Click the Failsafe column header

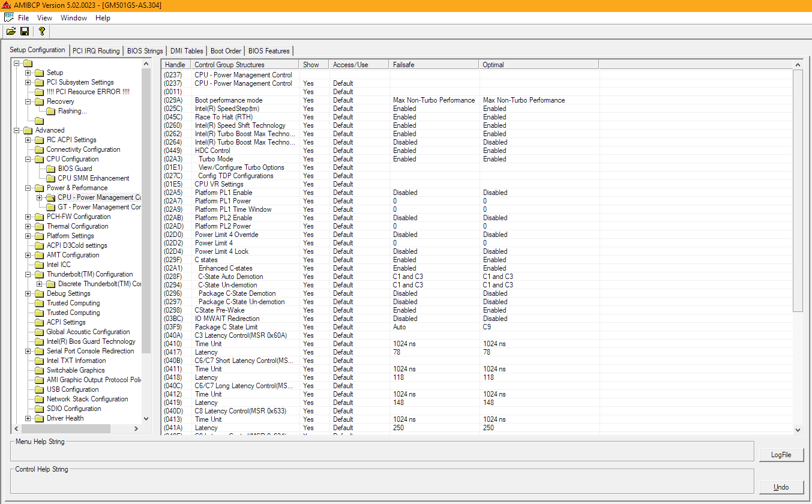434,64
